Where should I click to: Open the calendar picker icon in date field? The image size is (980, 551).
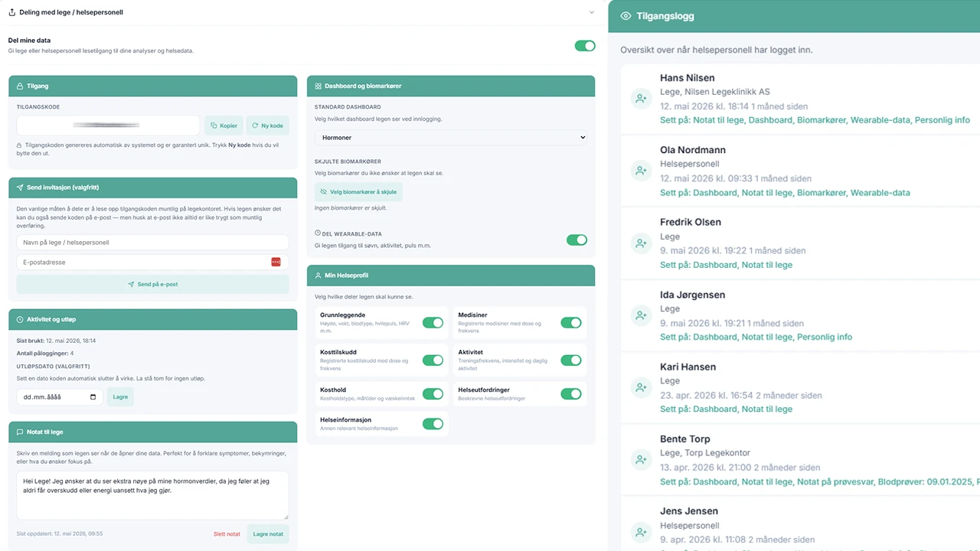pyautogui.click(x=93, y=397)
